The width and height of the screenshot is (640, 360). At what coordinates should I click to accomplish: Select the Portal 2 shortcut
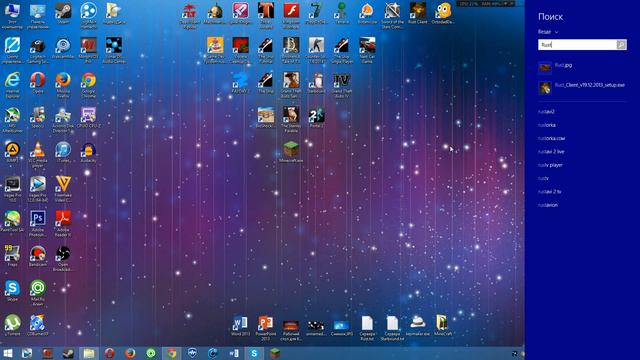[x=316, y=116]
